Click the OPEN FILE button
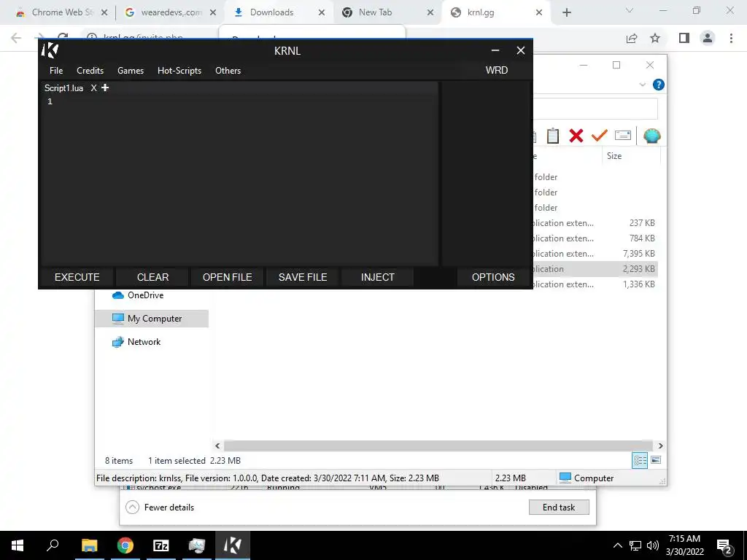Viewport: 747px width, 560px height. 228,277
